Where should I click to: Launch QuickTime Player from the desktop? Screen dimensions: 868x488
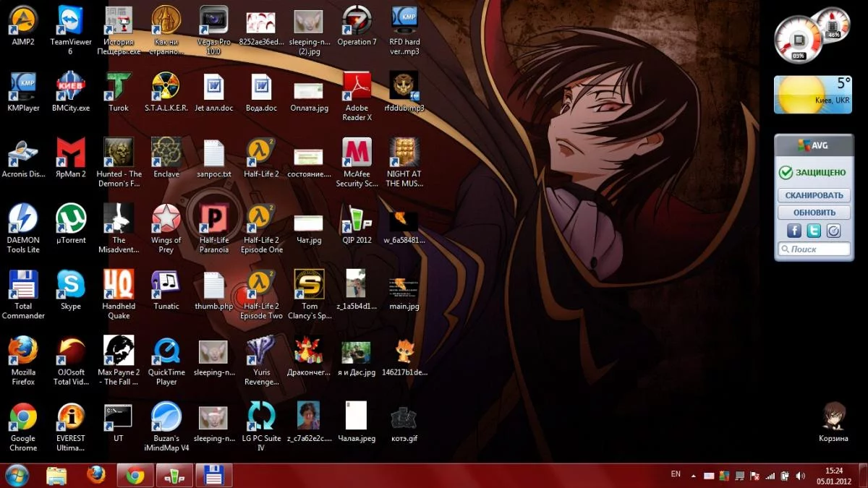coord(166,361)
